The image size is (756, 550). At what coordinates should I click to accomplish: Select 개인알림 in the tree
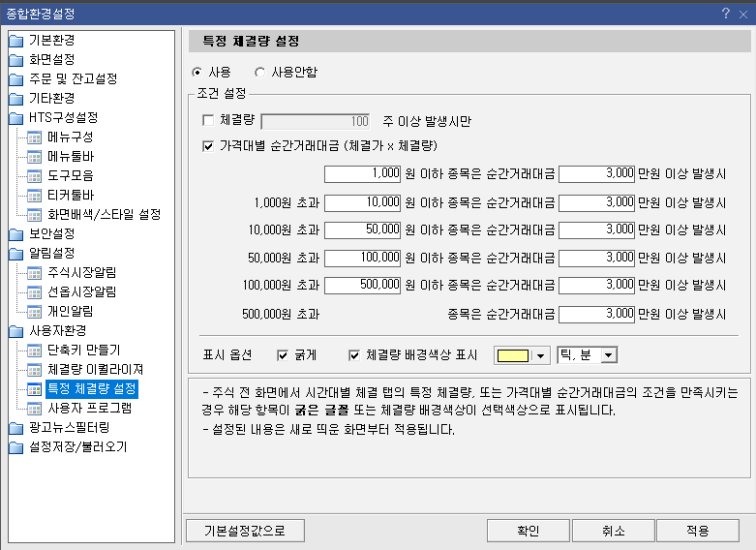[x=71, y=311]
